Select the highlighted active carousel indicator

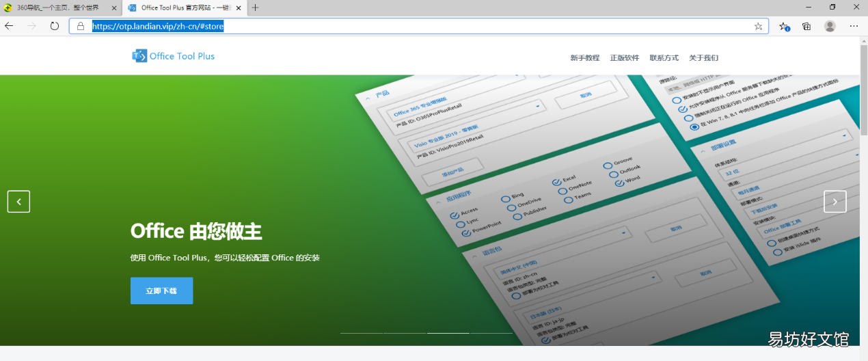448,333
